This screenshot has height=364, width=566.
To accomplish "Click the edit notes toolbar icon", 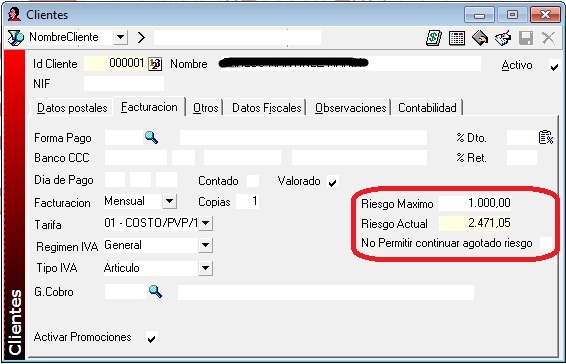I will [x=503, y=38].
